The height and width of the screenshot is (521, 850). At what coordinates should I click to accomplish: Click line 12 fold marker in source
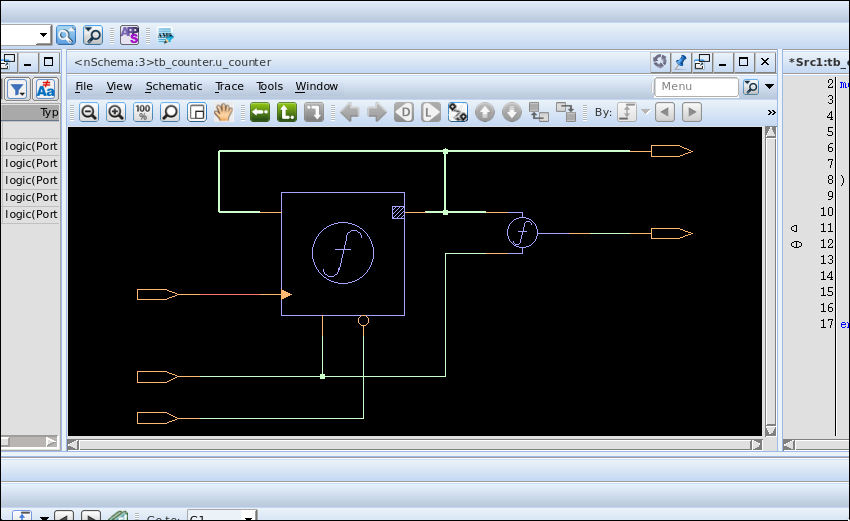coord(796,245)
